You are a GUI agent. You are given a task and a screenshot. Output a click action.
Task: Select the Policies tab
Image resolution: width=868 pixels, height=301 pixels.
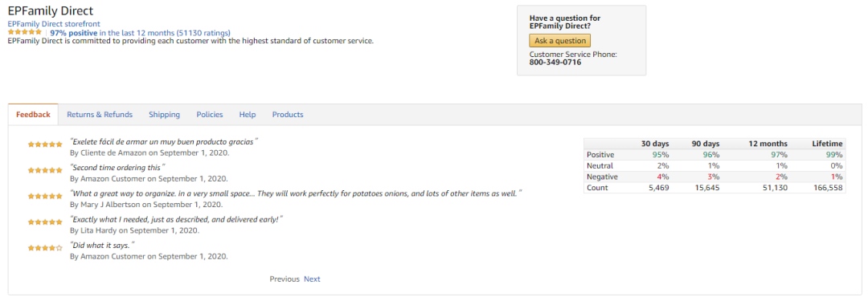point(210,115)
